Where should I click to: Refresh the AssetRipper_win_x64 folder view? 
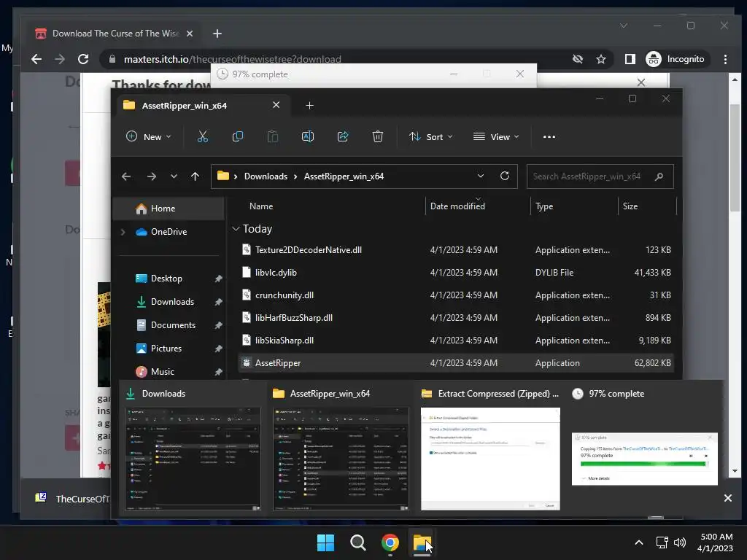[x=505, y=176]
